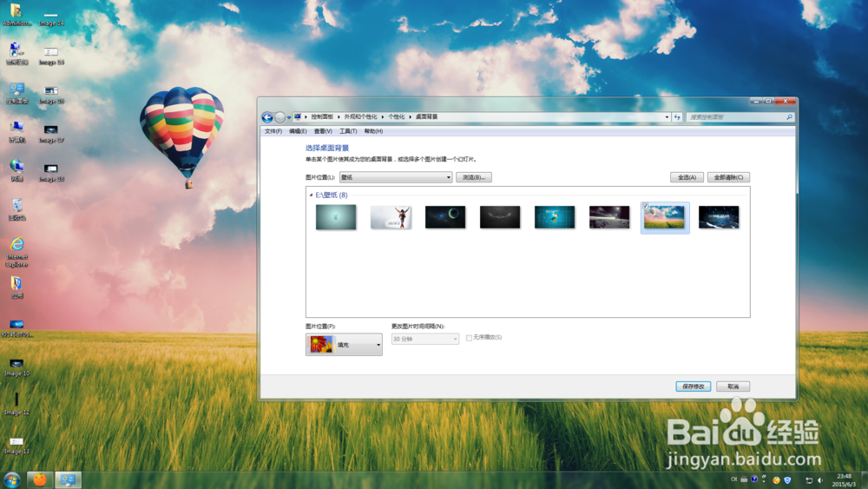Open the 编辑(E) menu
Viewport: 868px width, 489px height.
coord(298,131)
